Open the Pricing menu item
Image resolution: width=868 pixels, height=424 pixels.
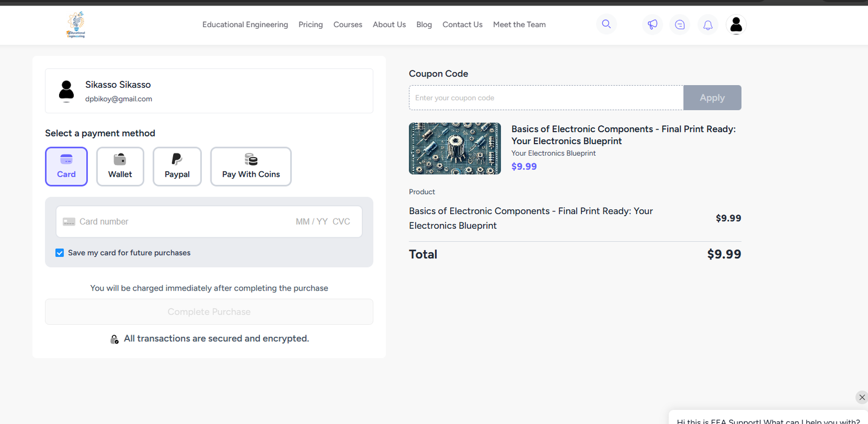[310, 25]
